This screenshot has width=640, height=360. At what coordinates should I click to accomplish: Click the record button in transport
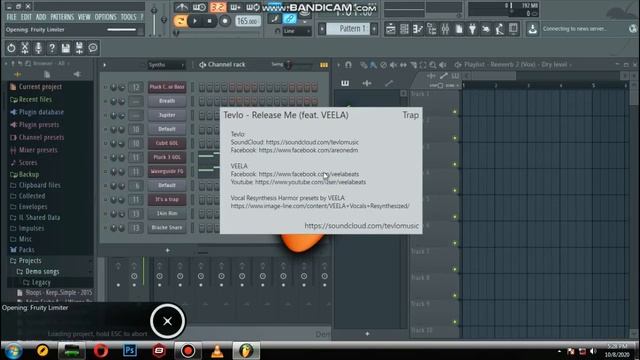[224, 21]
